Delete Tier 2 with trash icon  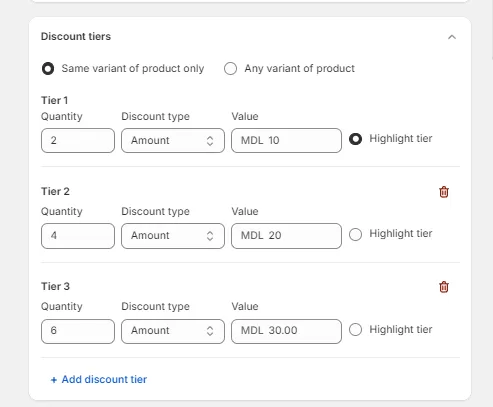point(444,192)
